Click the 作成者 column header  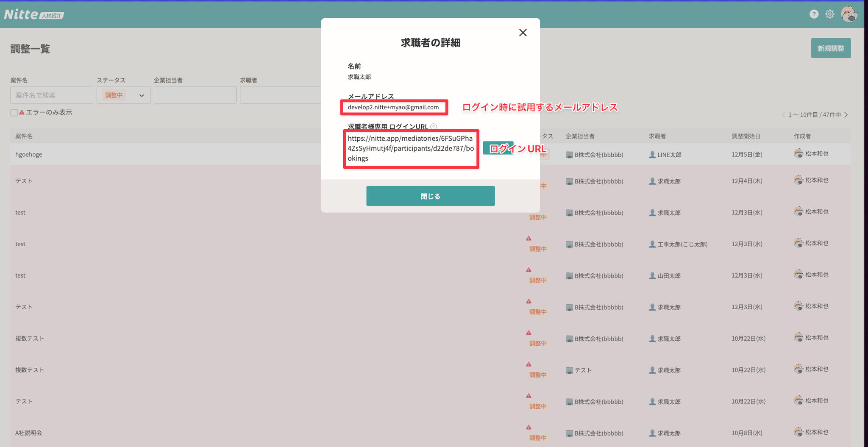[x=802, y=136]
